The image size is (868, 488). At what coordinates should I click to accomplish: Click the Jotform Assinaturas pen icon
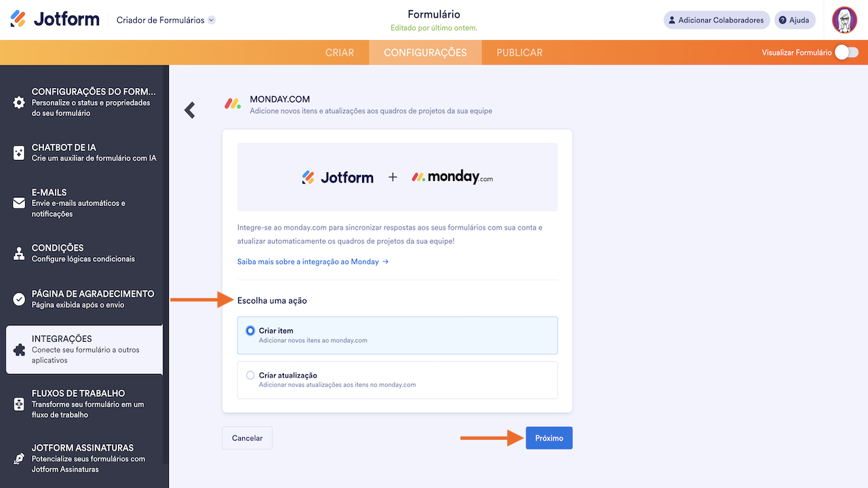(19, 459)
